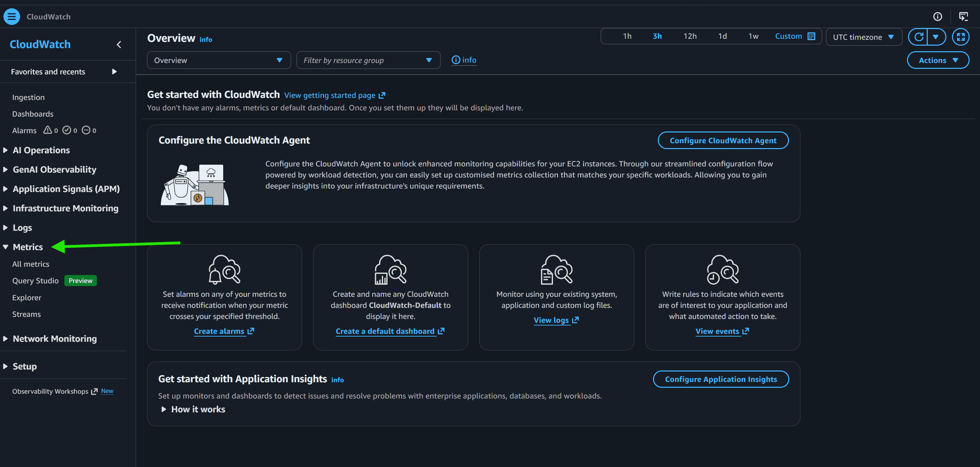Collapse sidebar with the left chevron icon
The width and height of the screenshot is (980, 467).
point(119,45)
